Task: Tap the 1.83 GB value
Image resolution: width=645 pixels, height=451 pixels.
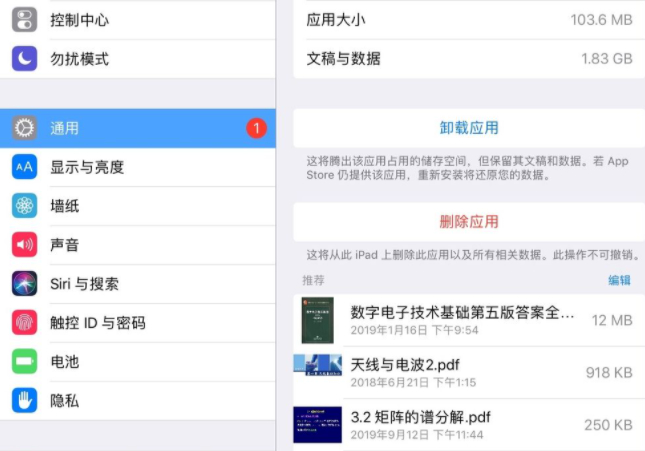Action: pyautogui.click(x=607, y=59)
